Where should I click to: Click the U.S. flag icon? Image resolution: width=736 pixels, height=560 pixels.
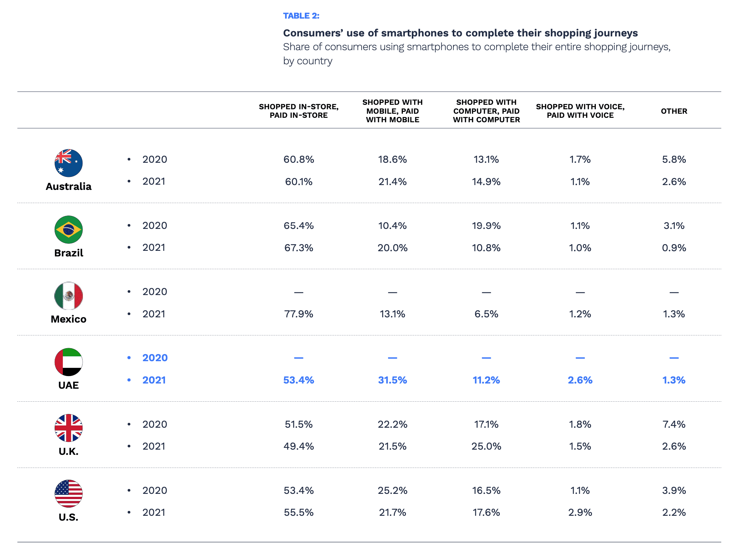point(68,494)
